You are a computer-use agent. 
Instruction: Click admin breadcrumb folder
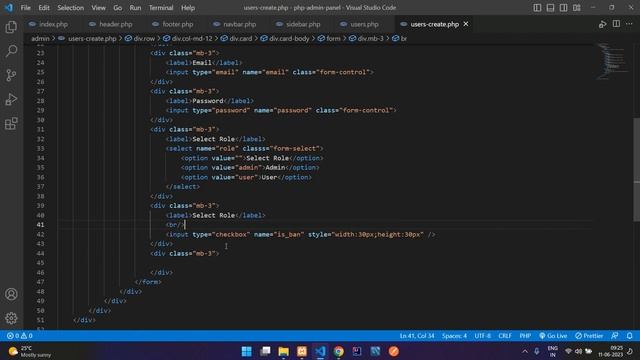[40, 38]
